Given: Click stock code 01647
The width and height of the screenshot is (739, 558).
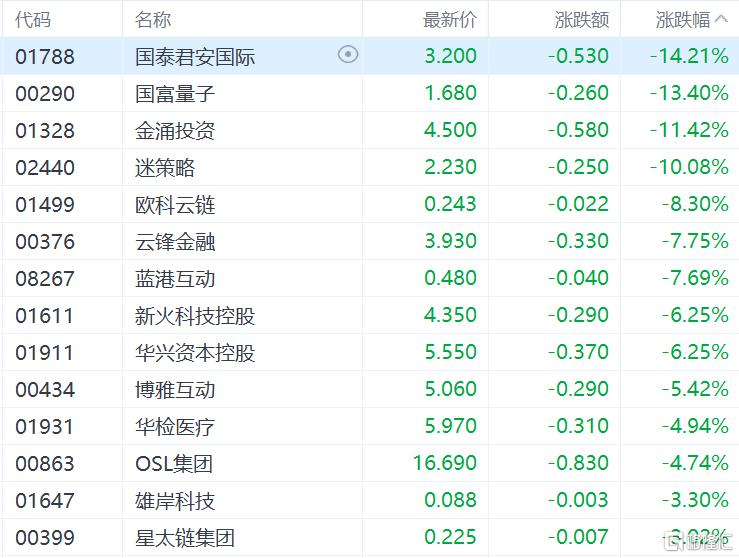Looking at the screenshot, I should 45,500.
